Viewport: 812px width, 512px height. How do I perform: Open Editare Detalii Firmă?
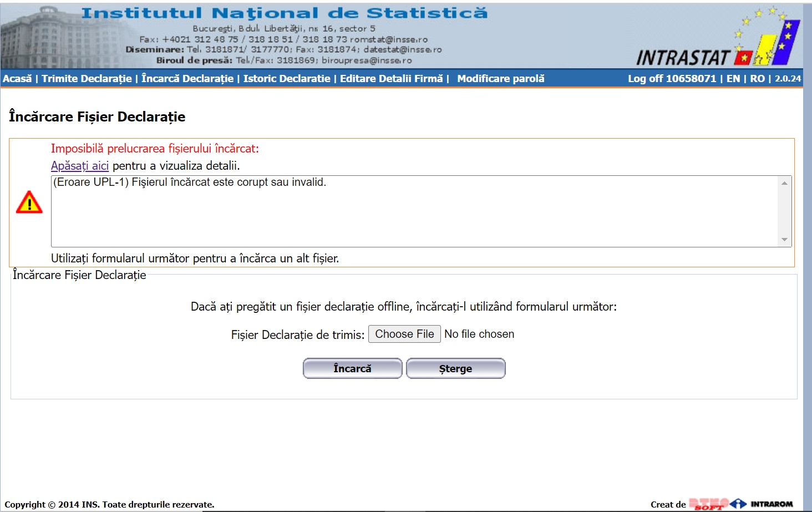392,78
